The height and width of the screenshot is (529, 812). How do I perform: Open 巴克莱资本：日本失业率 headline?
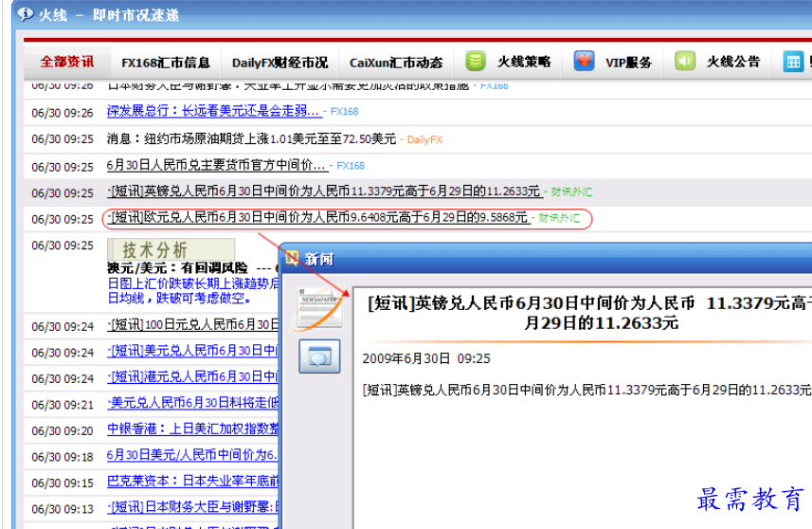tap(192, 481)
